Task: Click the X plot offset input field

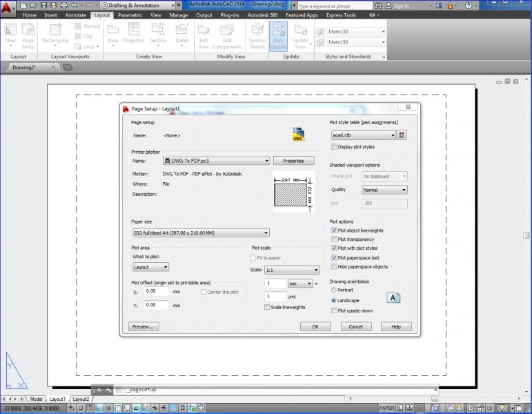Action: coord(156,291)
